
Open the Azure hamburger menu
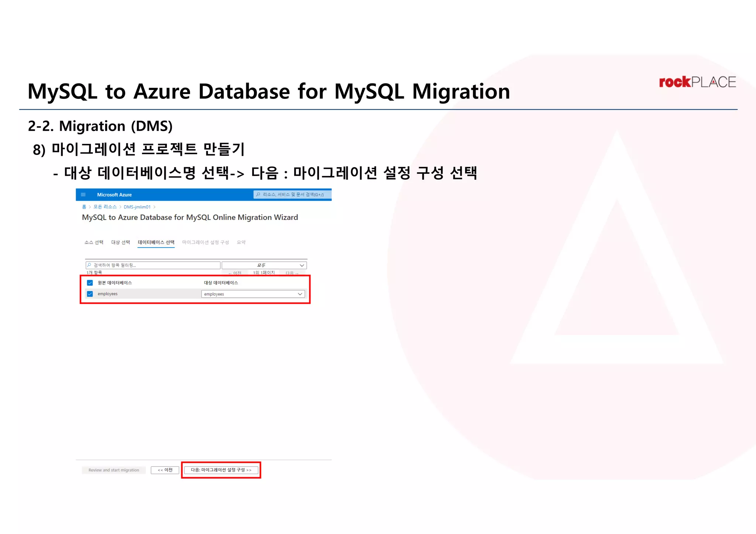pos(83,194)
